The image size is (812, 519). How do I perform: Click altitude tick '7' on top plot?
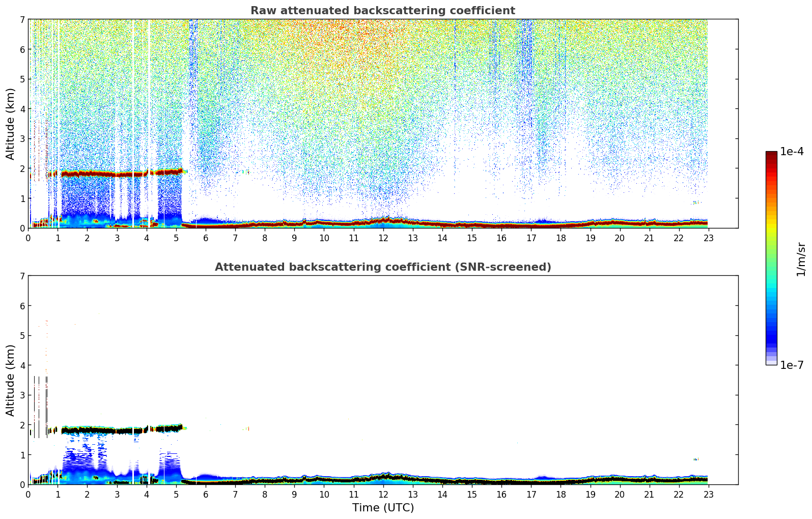click(x=22, y=20)
